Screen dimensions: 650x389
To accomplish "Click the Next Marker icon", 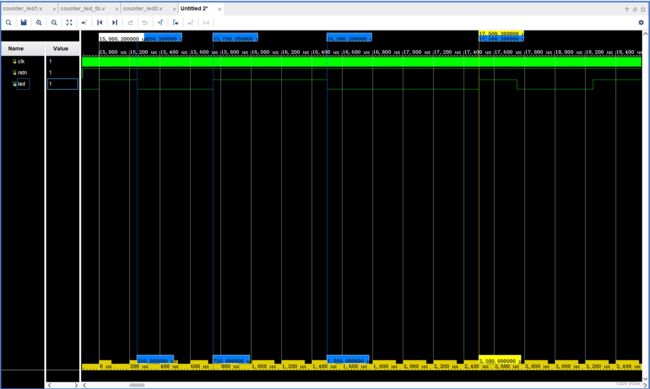I will pyautogui.click(x=191, y=22).
